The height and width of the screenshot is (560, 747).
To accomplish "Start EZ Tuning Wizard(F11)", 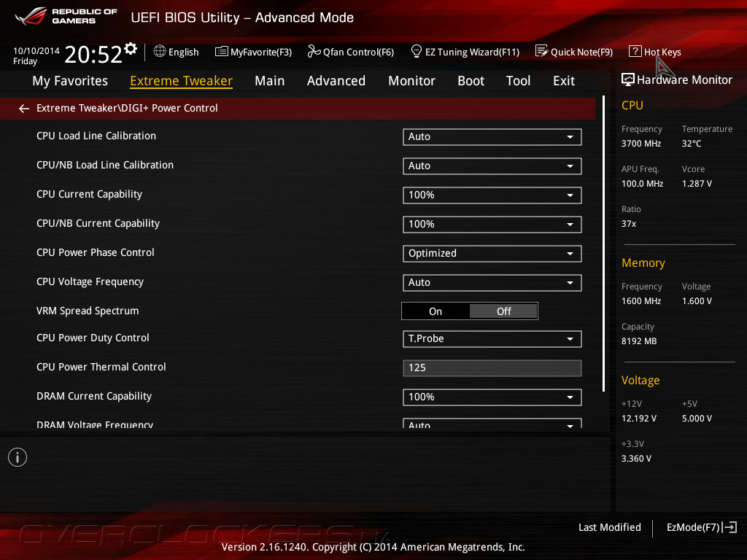I will tap(465, 52).
